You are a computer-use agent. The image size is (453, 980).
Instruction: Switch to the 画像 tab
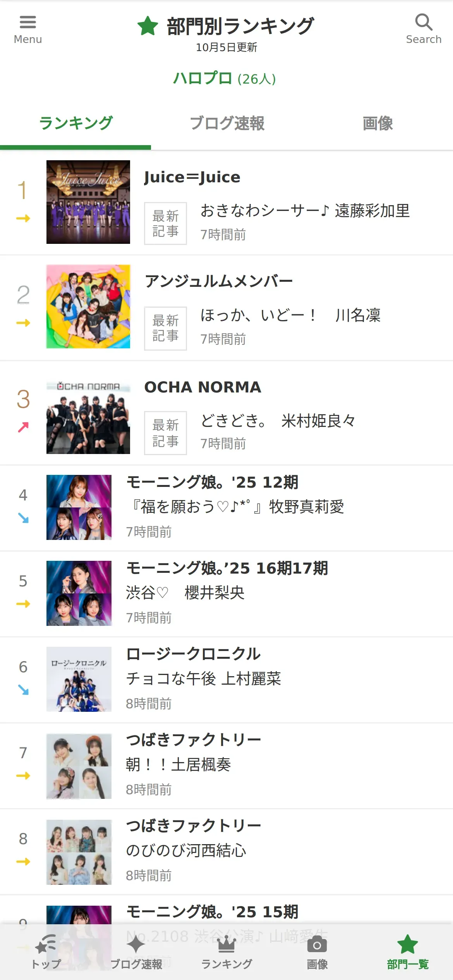(377, 123)
